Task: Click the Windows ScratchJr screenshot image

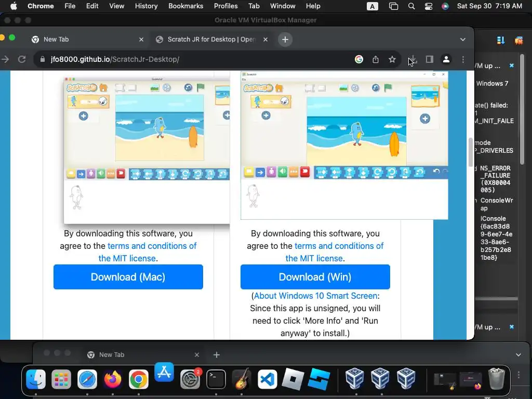Action: click(x=344, y=145)
